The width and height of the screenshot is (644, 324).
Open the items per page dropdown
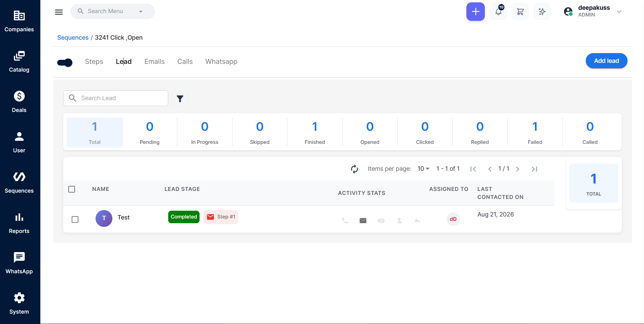(x=424, y=169)
